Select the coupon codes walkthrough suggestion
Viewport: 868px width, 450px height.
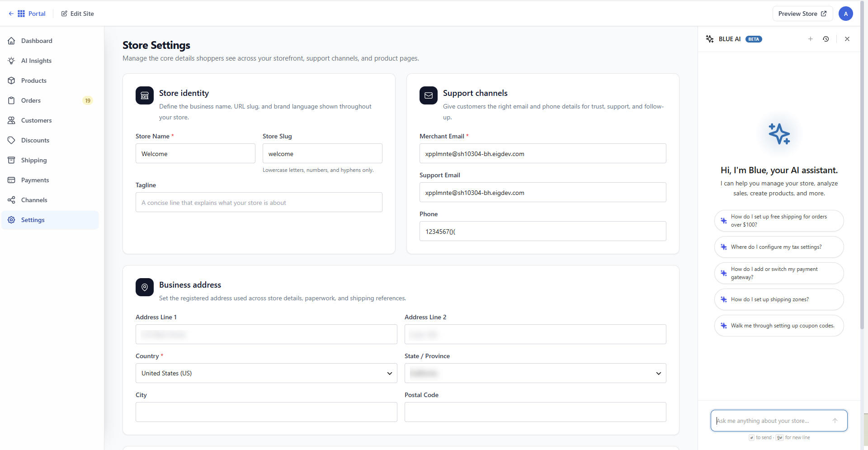(779, 326)
